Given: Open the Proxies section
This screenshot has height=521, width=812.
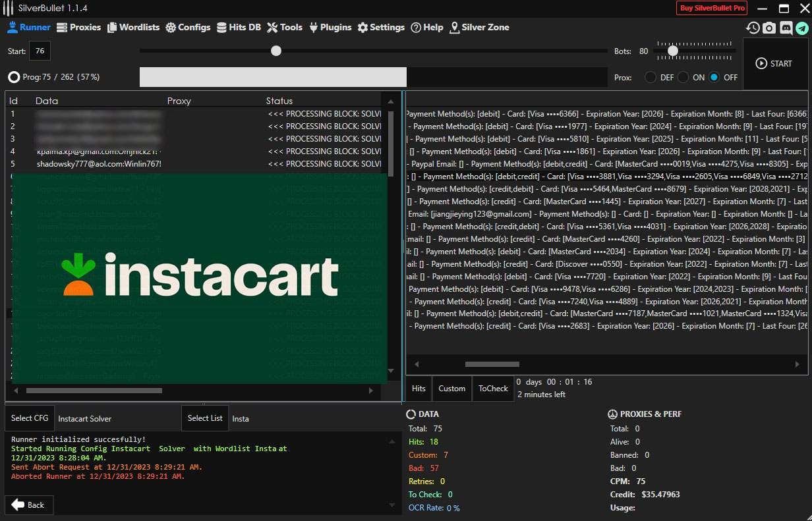Looking at the screenshot, I should pyautogui.click(x=79, y=27).
